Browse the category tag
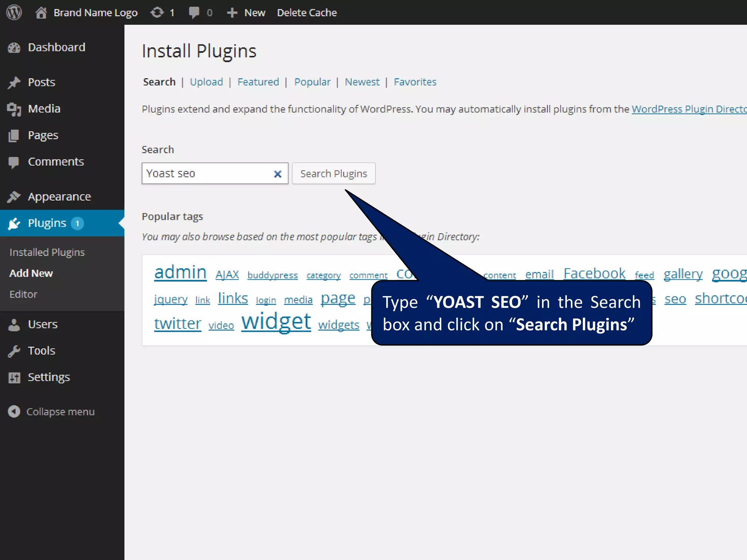Image resolution: width=747 pixels, height=560 pixels. [324, 276]
